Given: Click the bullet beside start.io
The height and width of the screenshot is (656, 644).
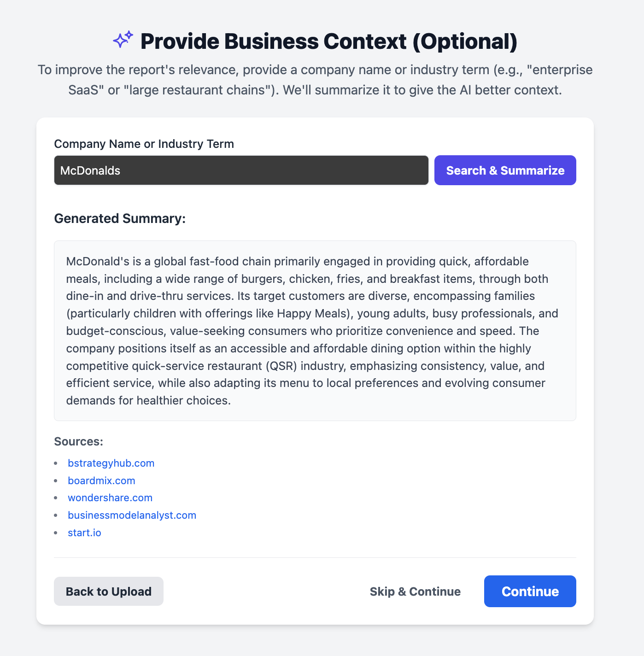Looking at the screenshot, I should point(56,533).
